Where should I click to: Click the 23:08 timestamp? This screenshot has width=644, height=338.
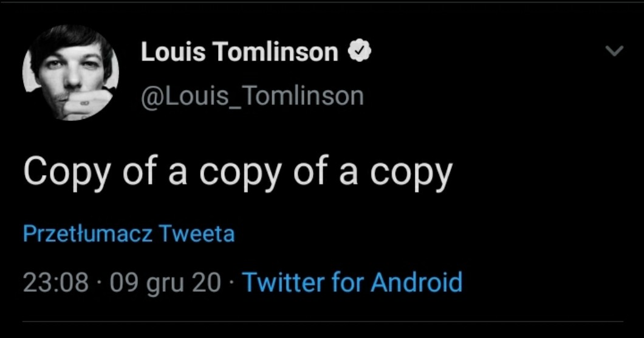point(55,283)
